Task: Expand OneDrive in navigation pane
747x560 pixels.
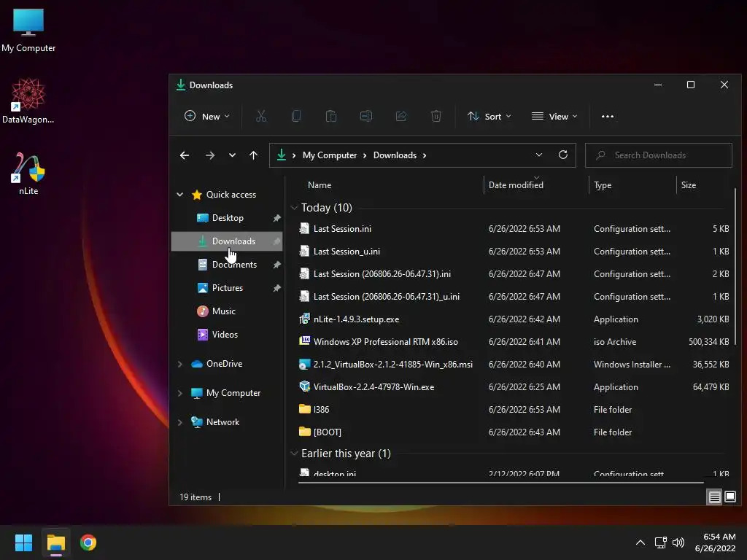Action: coord(179,364)
